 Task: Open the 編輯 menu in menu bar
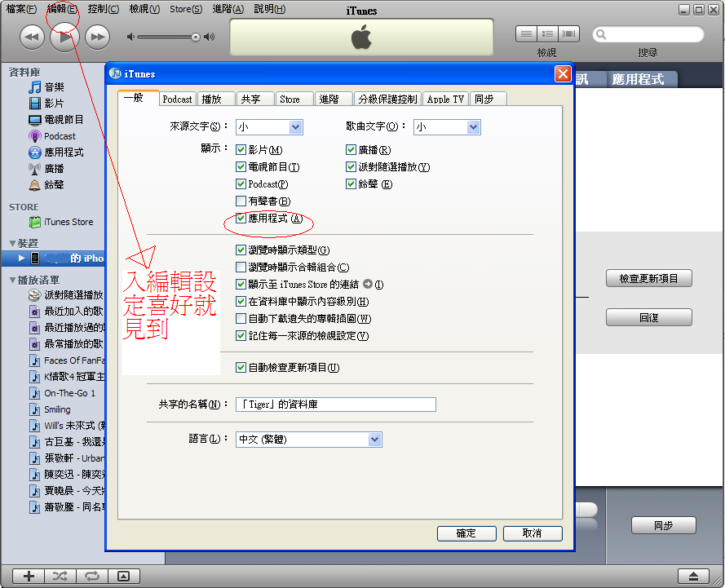tap(63, 9)
